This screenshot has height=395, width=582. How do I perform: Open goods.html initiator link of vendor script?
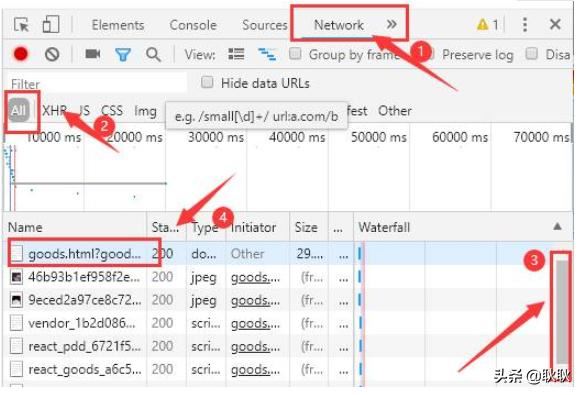coord(255,324)
